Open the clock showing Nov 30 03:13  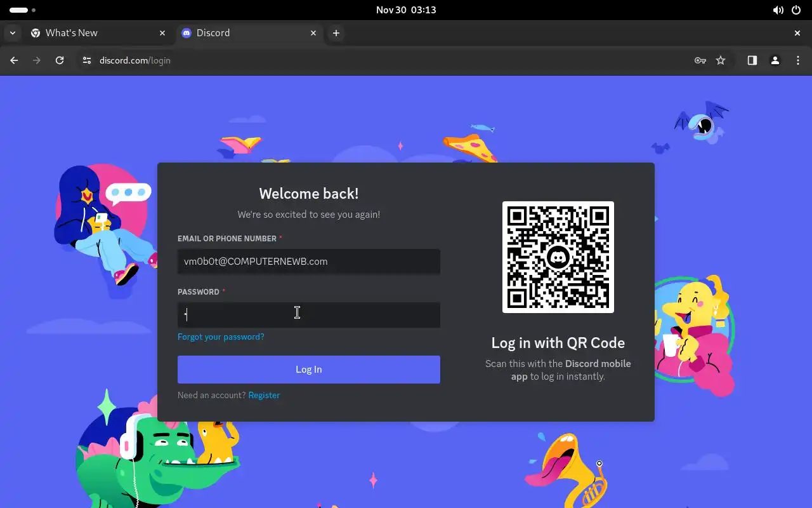406,10
